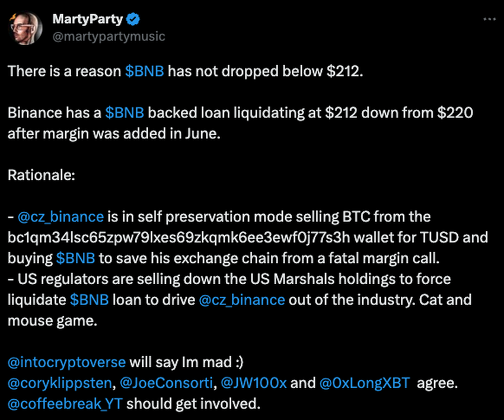
Task: Click the $BNB cashtag in the loan sentence
Action: [x=125, y=113]
